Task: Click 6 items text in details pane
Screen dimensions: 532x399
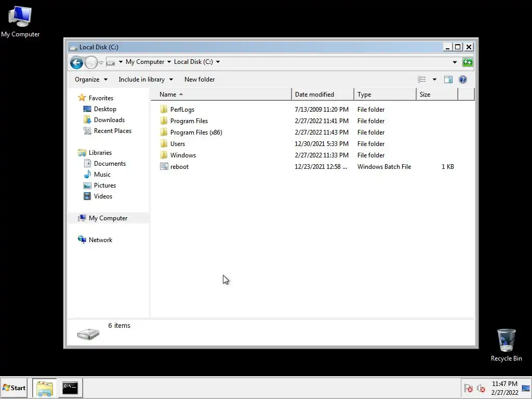Action: click(119, 325)
